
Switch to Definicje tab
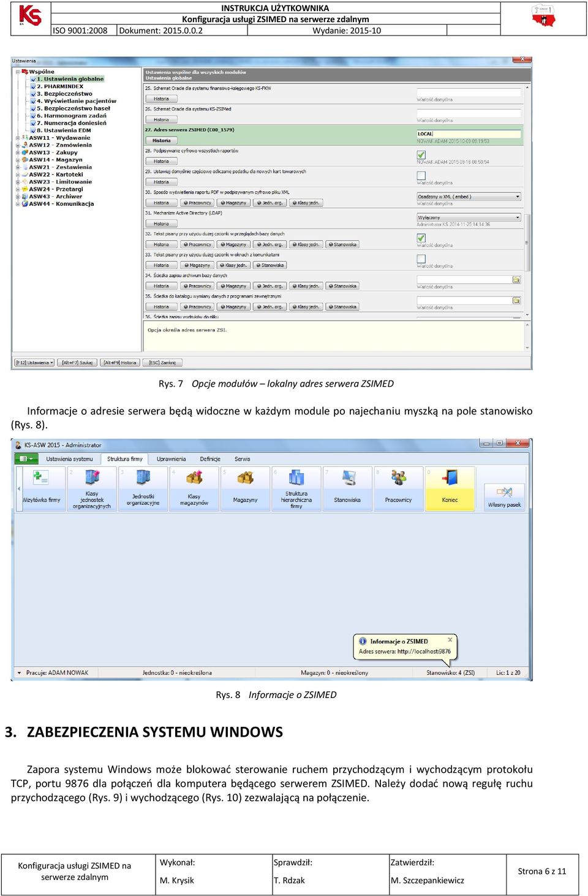[x=210, y=459]
